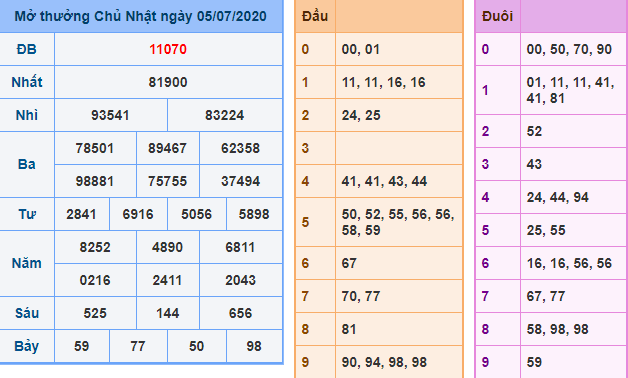Select the Tư prize number 5056
The image size is (628, 378).
tap(196, 214)
